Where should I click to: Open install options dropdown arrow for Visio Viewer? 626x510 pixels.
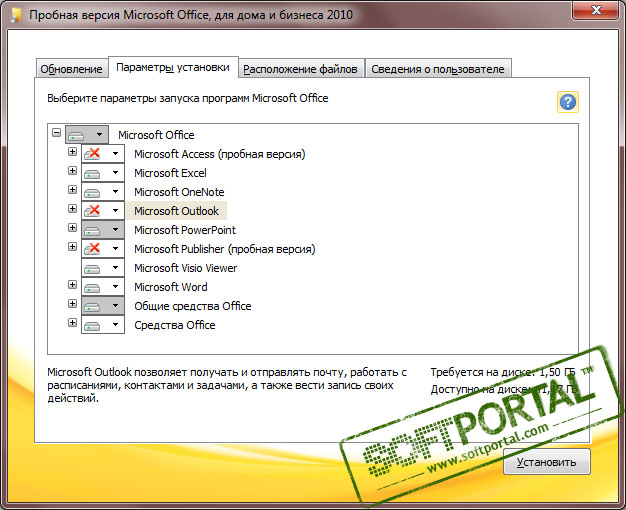(x=115, y=268)
